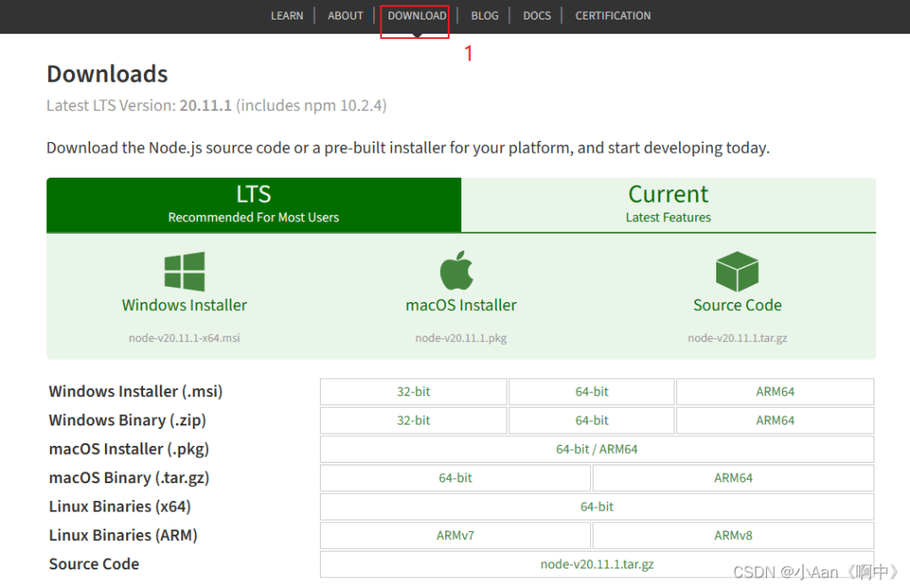This screenshot has width=910, height=588.
Task: Download Linux Binaries x64 64-bit
Action: [x=596, y=506]
